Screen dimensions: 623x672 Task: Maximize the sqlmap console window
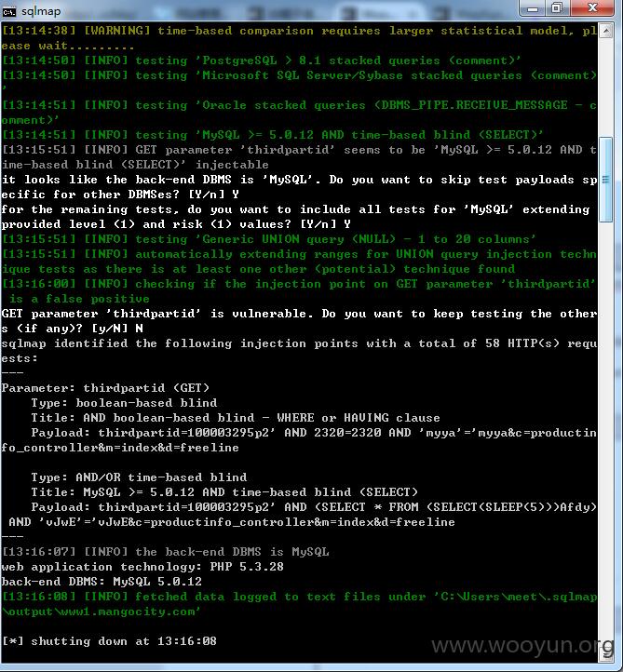557,8
